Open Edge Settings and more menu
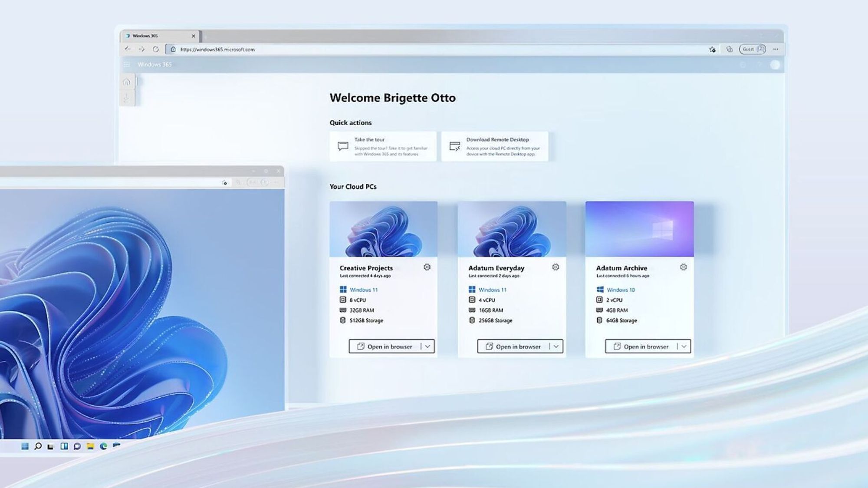 pyautogui.click(x=776, y=49)
